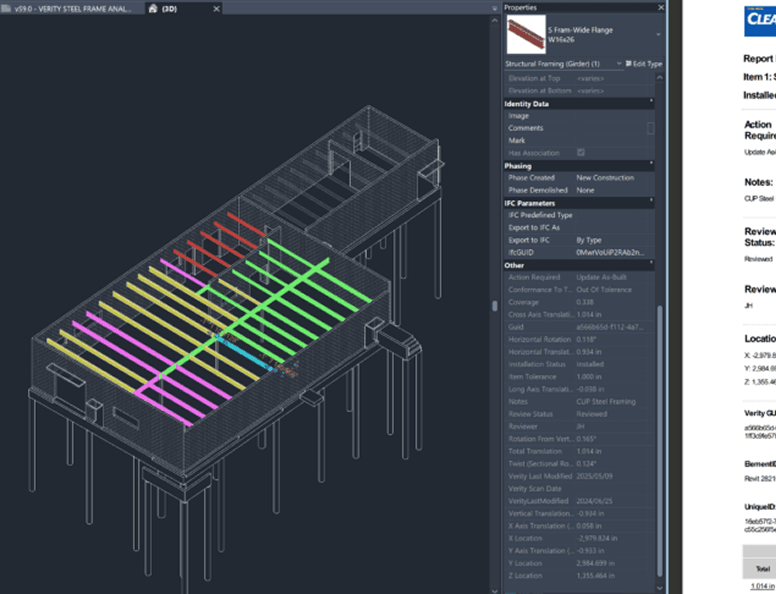Screen dimensions: 776x594
Task: Click the Review Status value Reviewed
Action: click(591, 414)
